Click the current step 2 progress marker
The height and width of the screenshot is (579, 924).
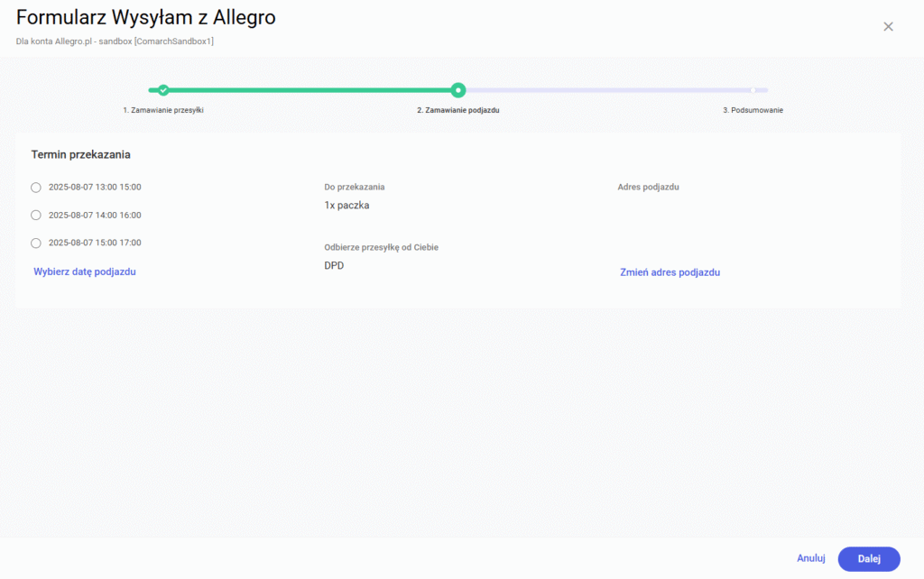click(x=457, y=90)
